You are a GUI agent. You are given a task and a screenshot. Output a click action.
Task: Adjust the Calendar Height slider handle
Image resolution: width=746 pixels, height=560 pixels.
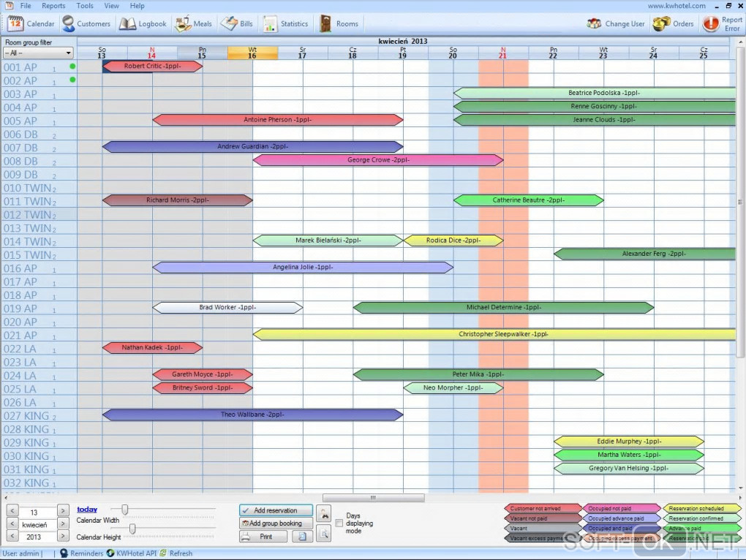(132, 529)
